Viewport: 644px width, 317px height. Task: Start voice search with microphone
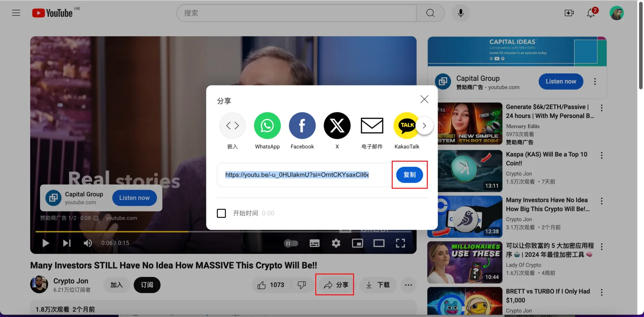pyautogui.click(x=461, y=13)
